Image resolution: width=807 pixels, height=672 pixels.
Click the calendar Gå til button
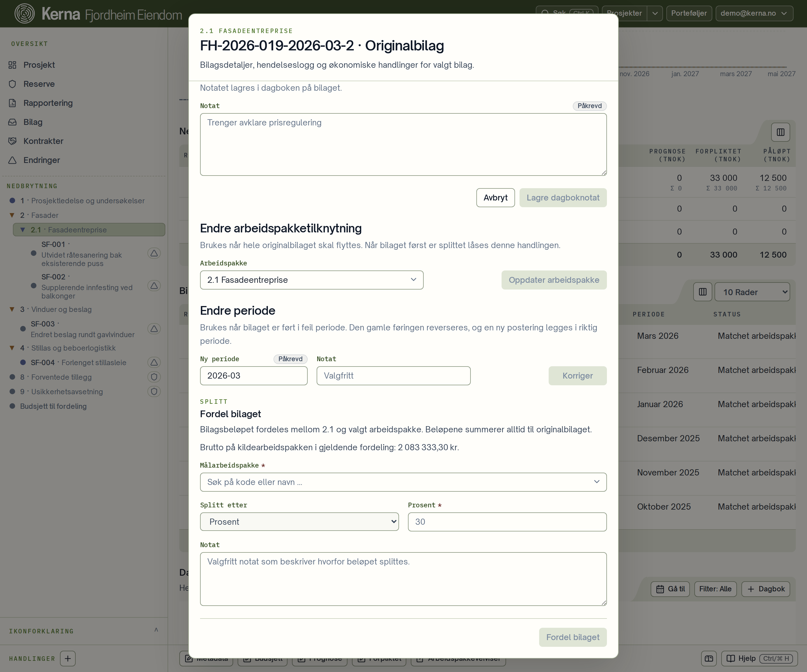click(670, 589)
